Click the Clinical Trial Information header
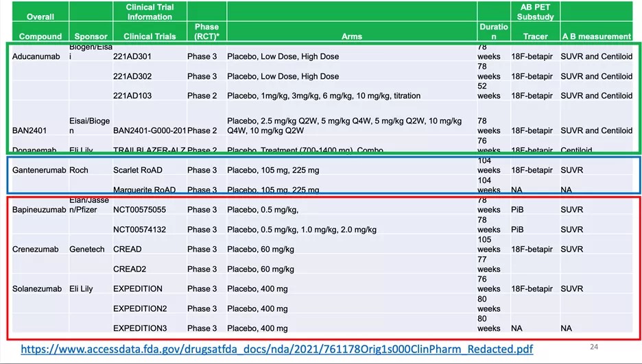 pos(150,12)
